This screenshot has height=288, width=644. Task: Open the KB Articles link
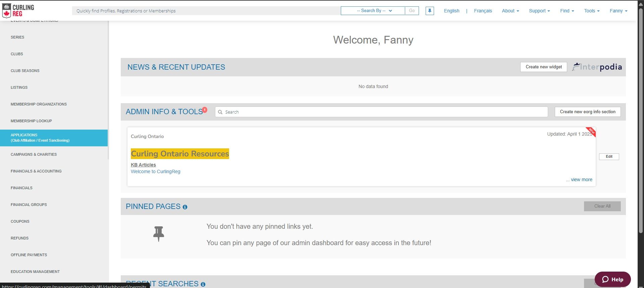click(x=143, y=165)
